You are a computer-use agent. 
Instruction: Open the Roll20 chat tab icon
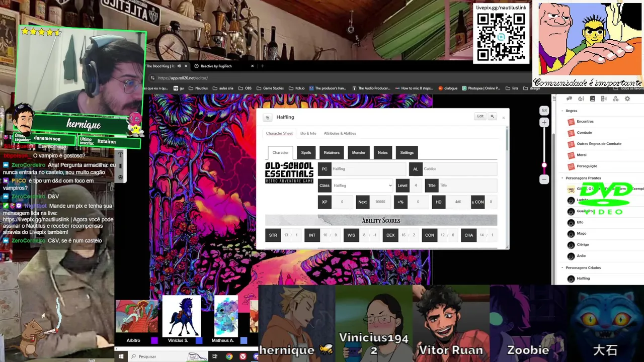[569, 99]
